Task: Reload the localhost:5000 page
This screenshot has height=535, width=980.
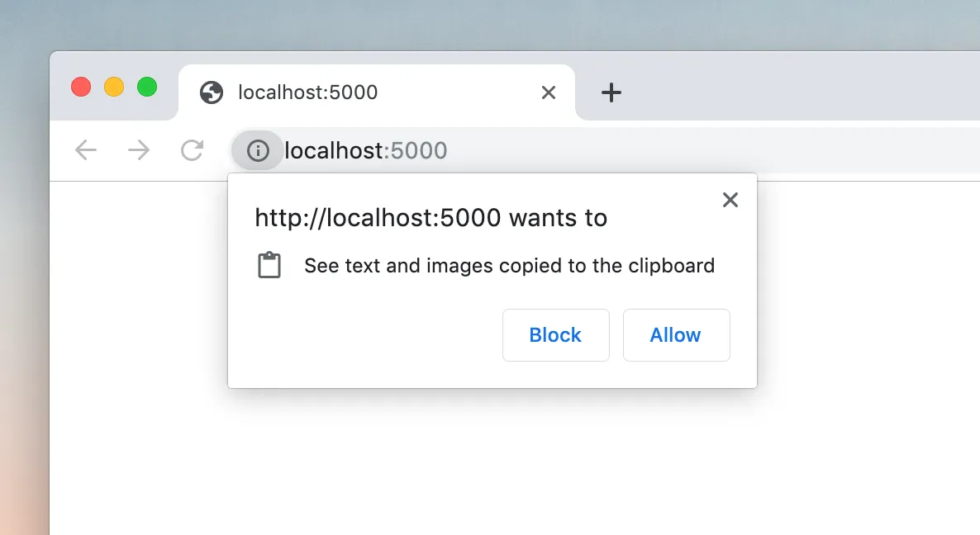Action: click(x=192, y=150)
